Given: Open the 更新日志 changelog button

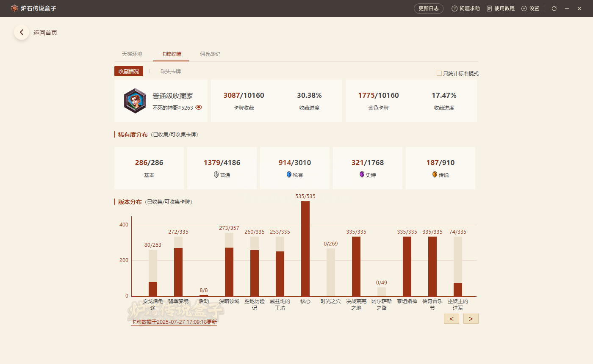Looking at the screenshot, I should 429,8.
